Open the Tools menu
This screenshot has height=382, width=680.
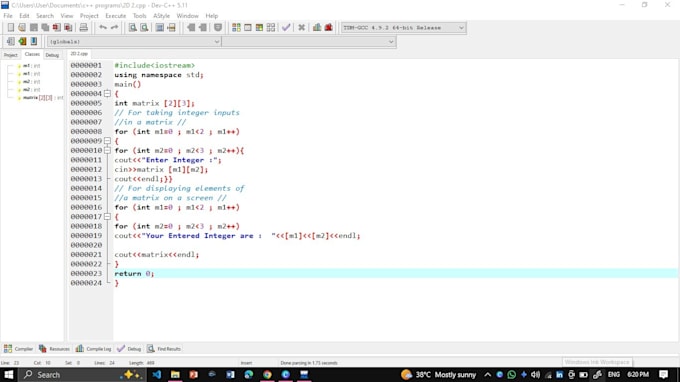[x=140, y=16]
